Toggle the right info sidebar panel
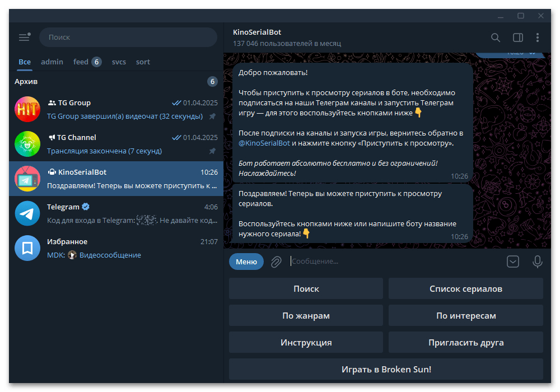Viewport: 560px width, 392px height. (x=518, y=38)
